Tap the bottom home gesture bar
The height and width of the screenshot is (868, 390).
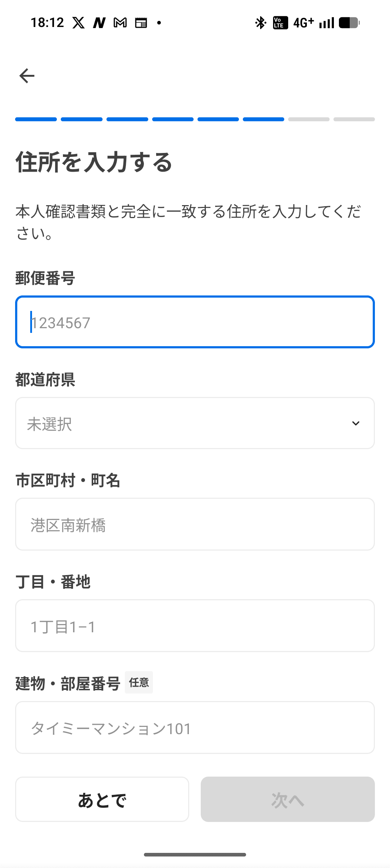[x=195, y=855]
